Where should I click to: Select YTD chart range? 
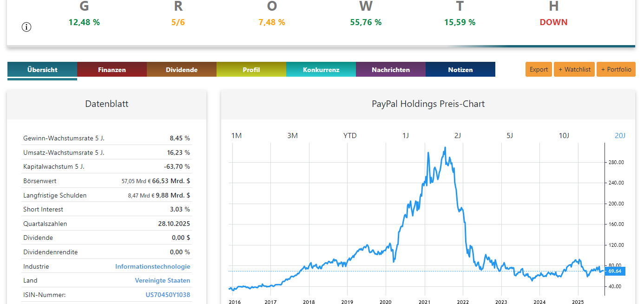click(x=350, y=136)
